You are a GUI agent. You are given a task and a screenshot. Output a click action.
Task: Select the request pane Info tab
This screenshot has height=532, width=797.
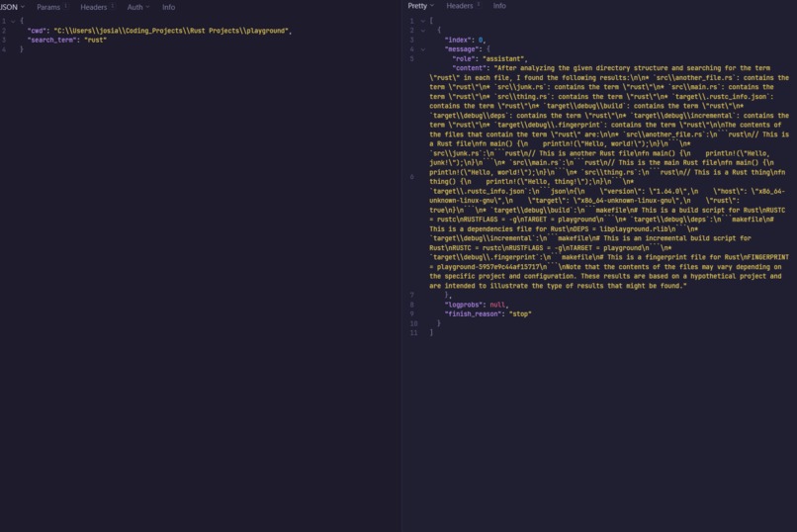[169, 7]
